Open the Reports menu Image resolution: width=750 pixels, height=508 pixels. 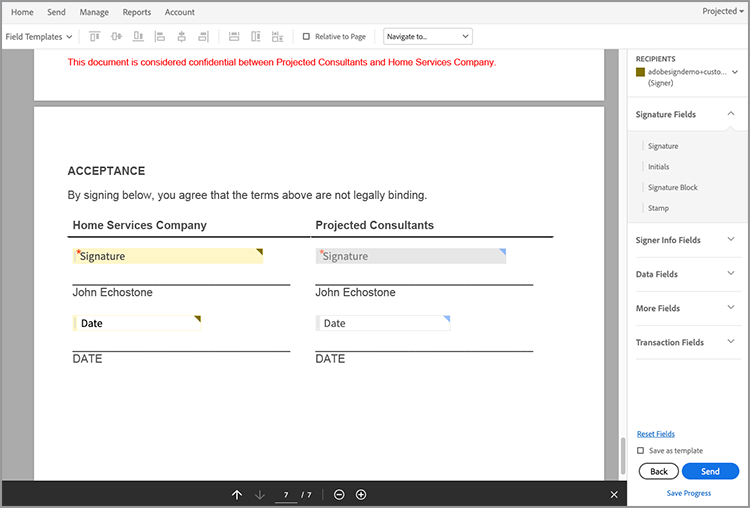(x=137, y=12)
